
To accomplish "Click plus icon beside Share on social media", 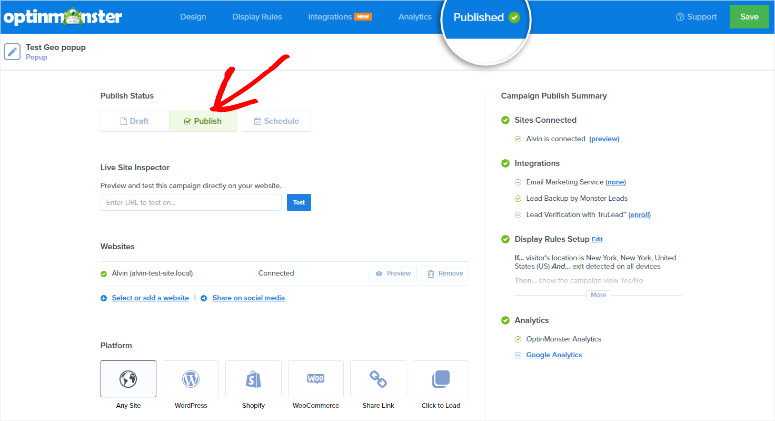I will pyautogui.click(x=204, y=298).
